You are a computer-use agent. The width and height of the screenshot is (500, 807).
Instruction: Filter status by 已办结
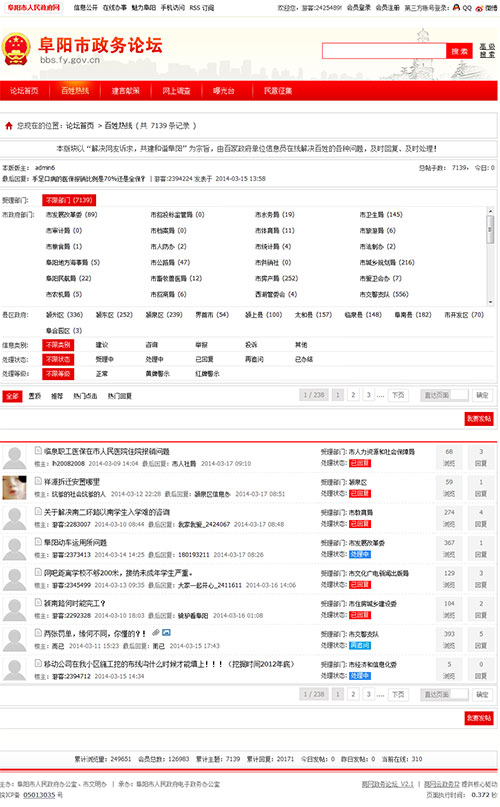coord(304,359)
